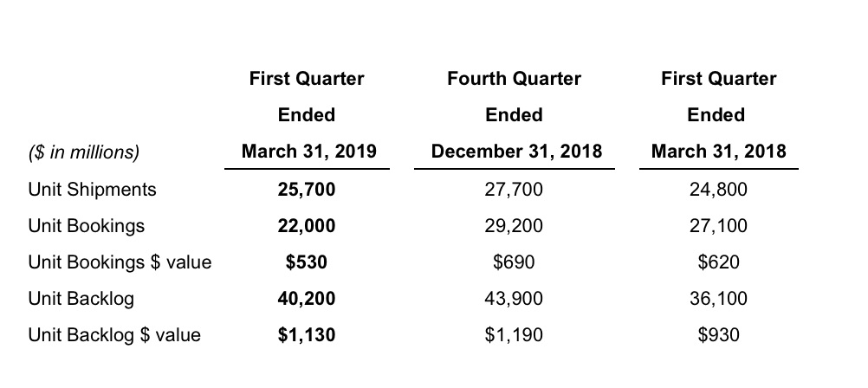Image resolution: width=868 pixels, height=388 pixels.
Task: Click the bold $1,130 backlog value
Action: (307, 335)
